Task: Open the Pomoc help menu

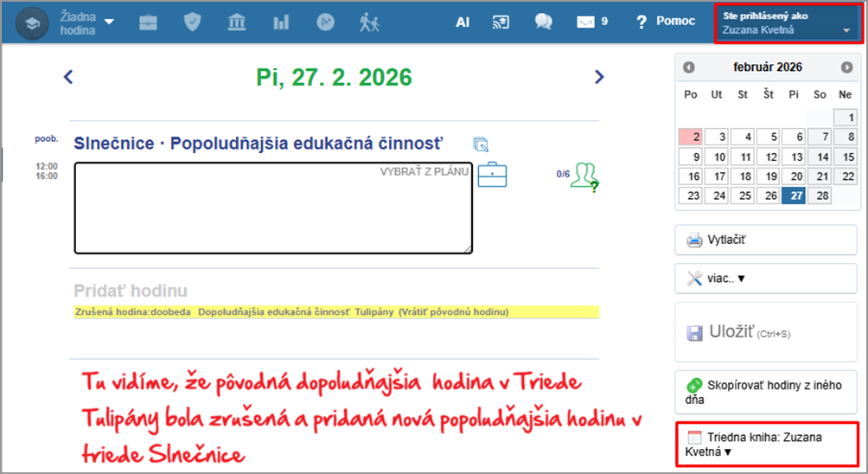Action: 666,22
